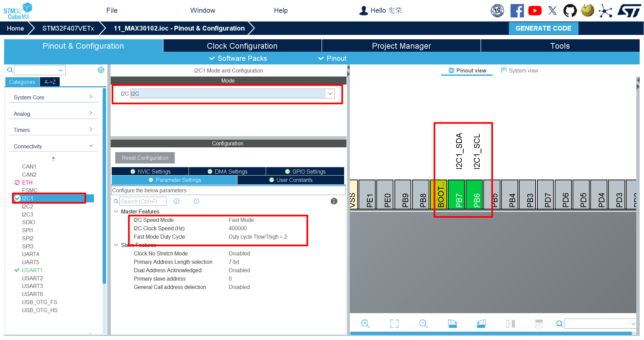Click the peripheral list vertical scrollbar

tap(104, 186)
